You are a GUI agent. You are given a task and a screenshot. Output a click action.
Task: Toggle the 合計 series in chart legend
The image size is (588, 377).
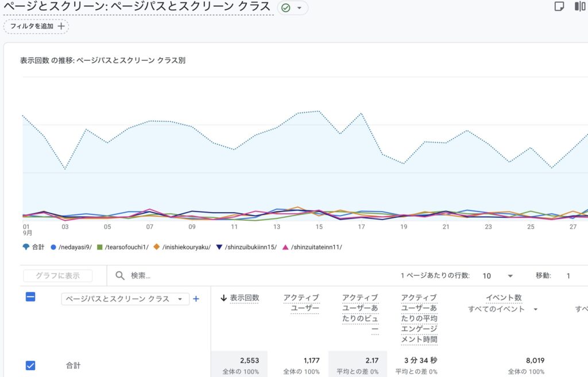[x=34, y=247]
